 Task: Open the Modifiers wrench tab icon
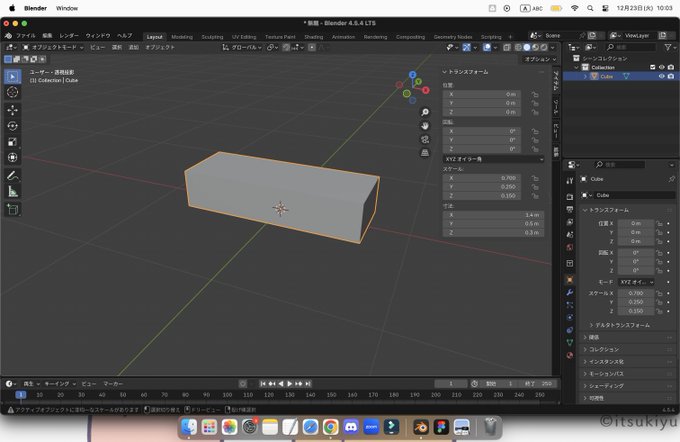570,292
